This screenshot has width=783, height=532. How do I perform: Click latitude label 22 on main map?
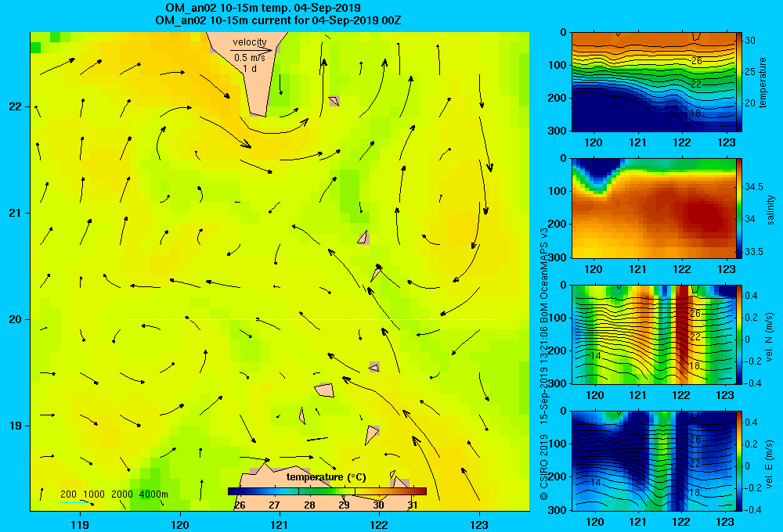[15, 107]
